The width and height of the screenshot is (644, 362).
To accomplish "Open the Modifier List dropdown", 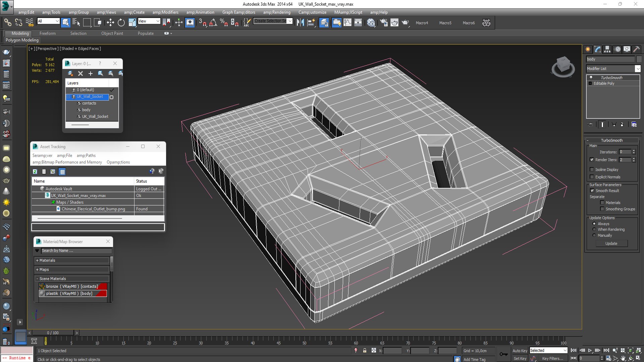I will click(x=638, y=68).
